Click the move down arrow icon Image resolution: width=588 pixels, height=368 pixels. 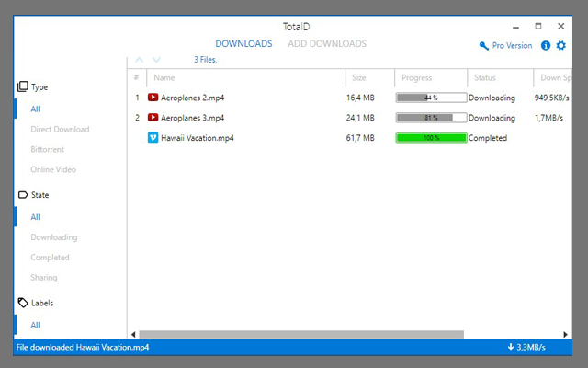[x=156, y=60]
